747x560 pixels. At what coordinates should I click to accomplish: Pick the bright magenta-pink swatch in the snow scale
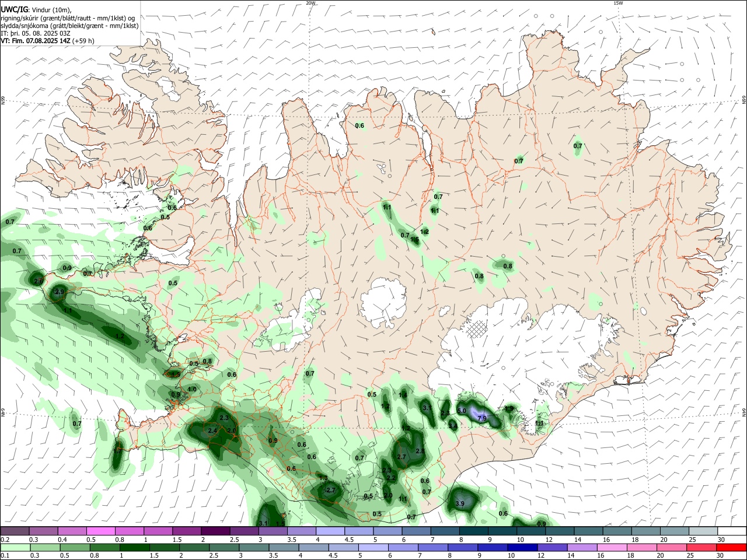tap(101, 531)
